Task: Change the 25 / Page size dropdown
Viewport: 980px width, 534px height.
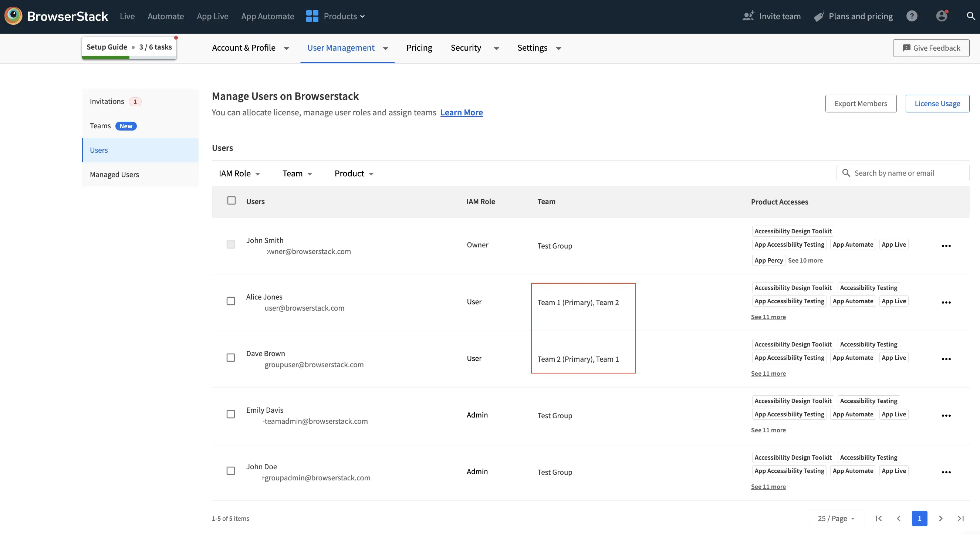Action: tap(836, 518)
